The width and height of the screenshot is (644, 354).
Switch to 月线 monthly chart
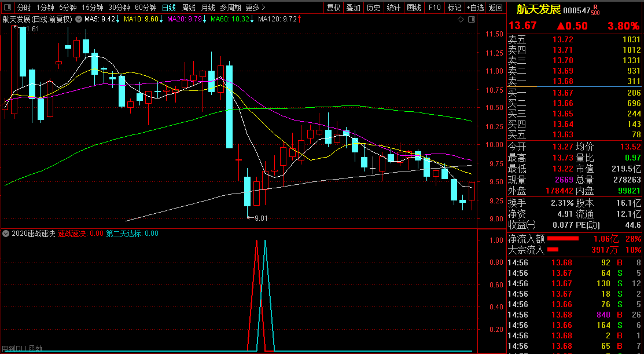pos(208,8)
